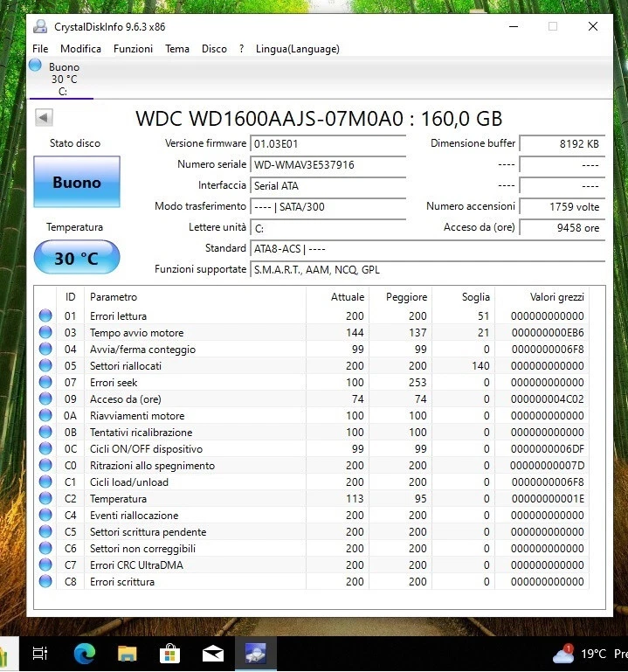Screen dimensions: 628x672
Task: Select raw value 0000000001E in Temperatura row
Action: click(548, 498)
